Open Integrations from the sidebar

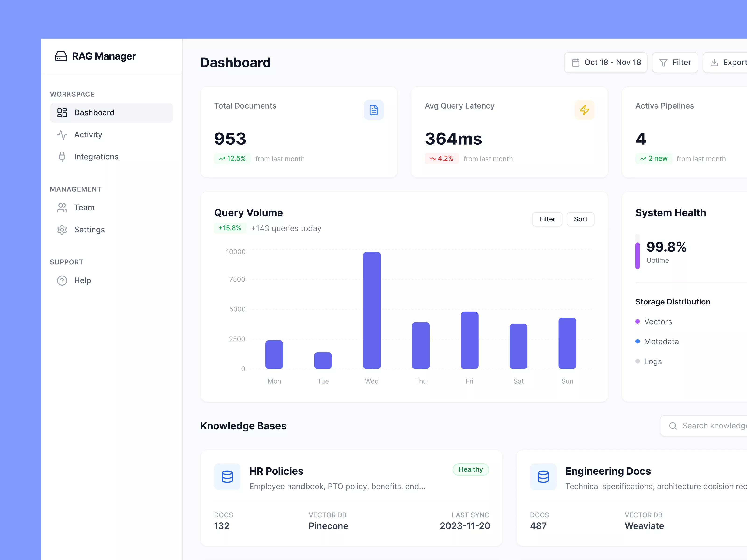click(96, 157)
